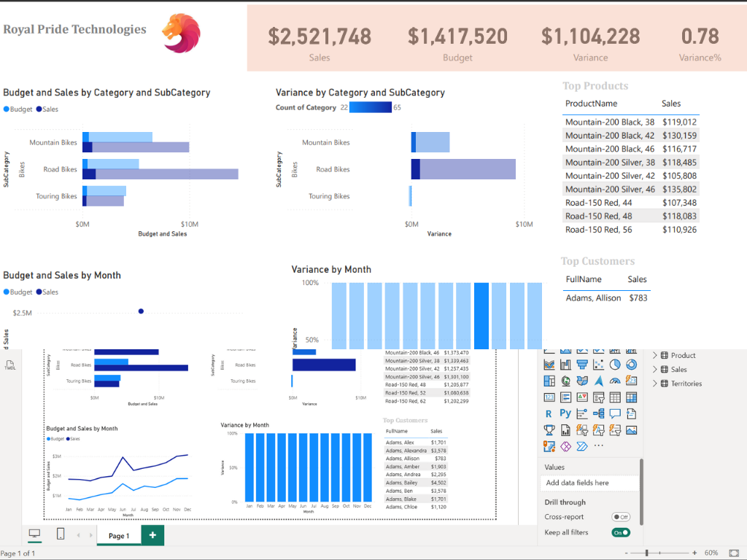The height and width of the screenshot is (560, 747).
Task: Click ProductName column header
Action: (x=591, y=104)
